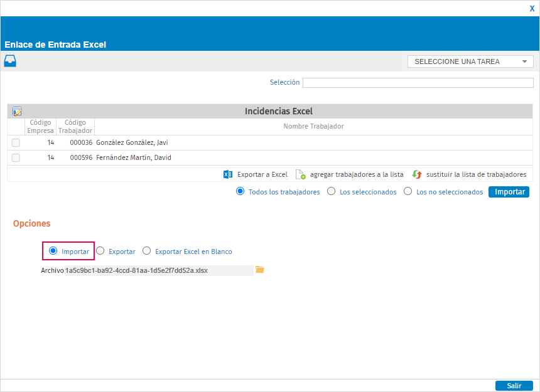Click the name González González, Javi
540x392 pixels.
tap(132, 143)
